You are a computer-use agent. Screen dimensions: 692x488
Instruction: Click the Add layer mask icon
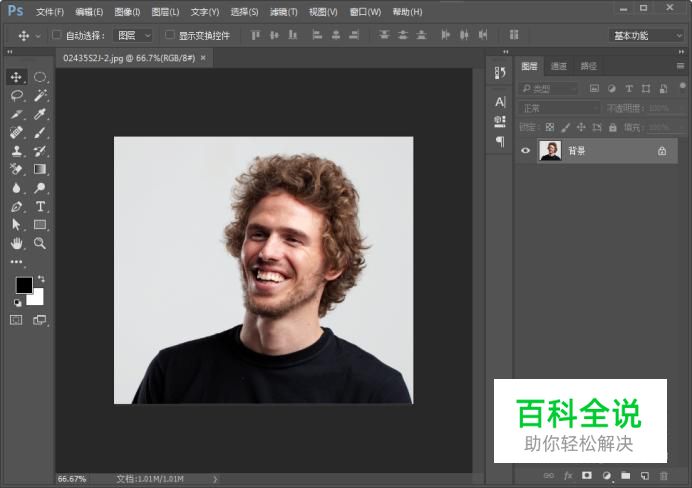tap(587, 475)
